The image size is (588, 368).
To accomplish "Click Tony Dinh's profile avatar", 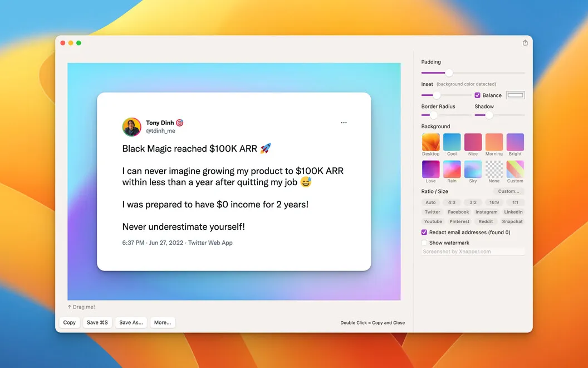I will tap(131, 127).
